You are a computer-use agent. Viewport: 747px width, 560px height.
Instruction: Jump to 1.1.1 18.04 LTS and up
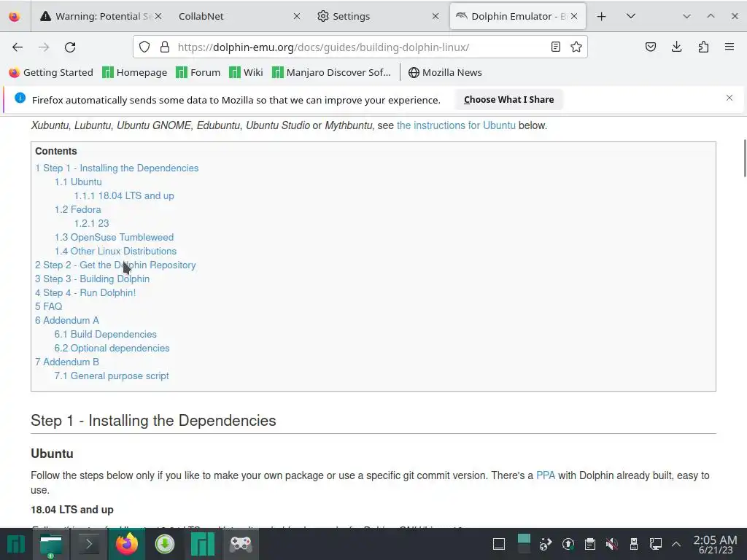tap(124, 195)
